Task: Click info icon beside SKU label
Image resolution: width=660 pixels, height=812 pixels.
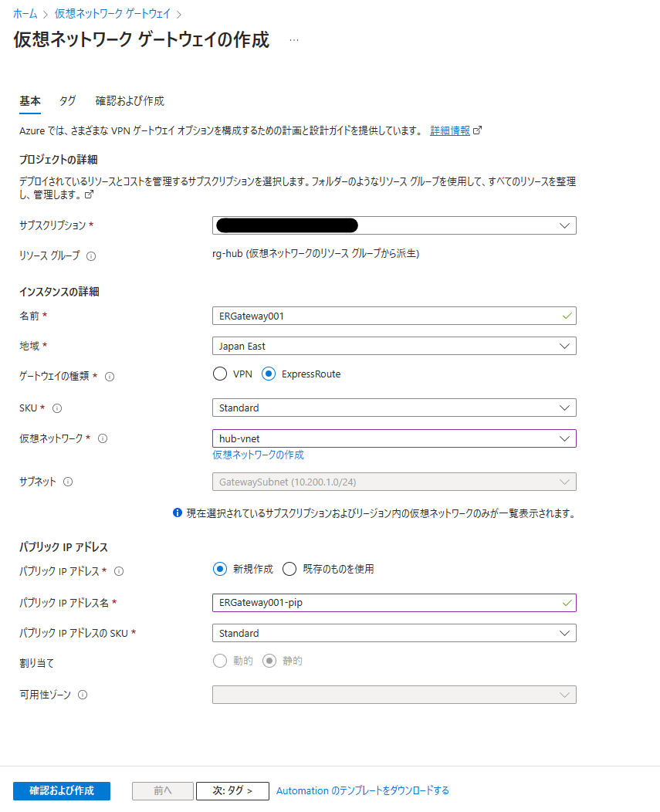Action: click(57, 408)
